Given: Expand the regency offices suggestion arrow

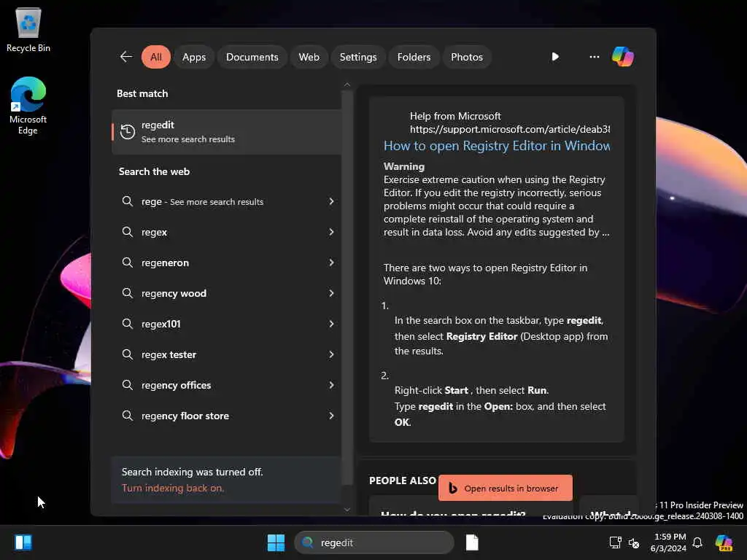Looking at the screenshot, I should coord(331,385).
